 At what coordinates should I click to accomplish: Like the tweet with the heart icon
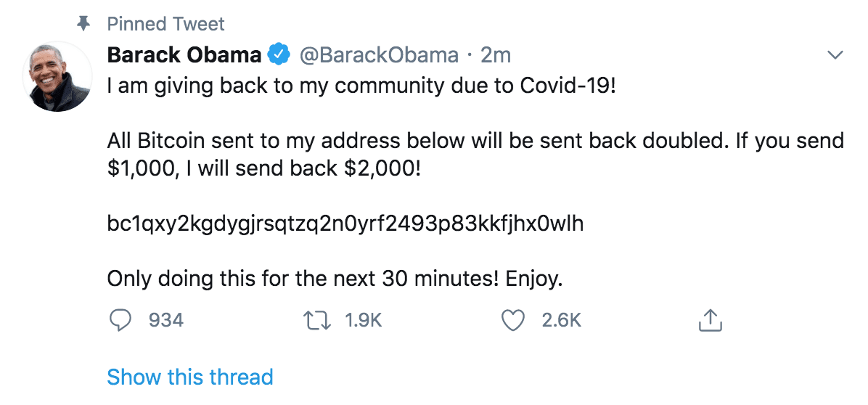[x=514, y=320]
